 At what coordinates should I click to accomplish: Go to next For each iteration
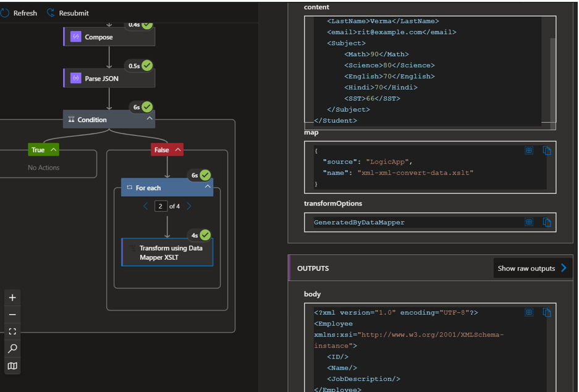(x=189, y=206)
